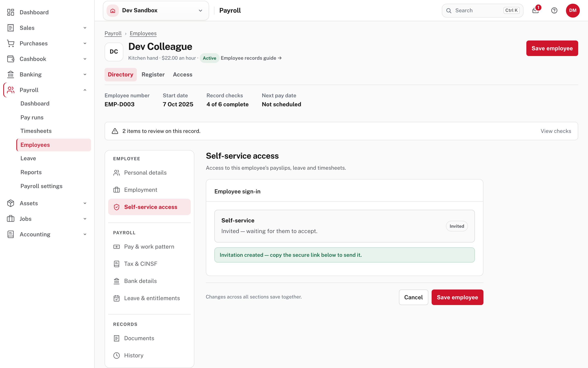Open the DM user avatar menu
Screen dimensions: 588x368
(573, 10)
